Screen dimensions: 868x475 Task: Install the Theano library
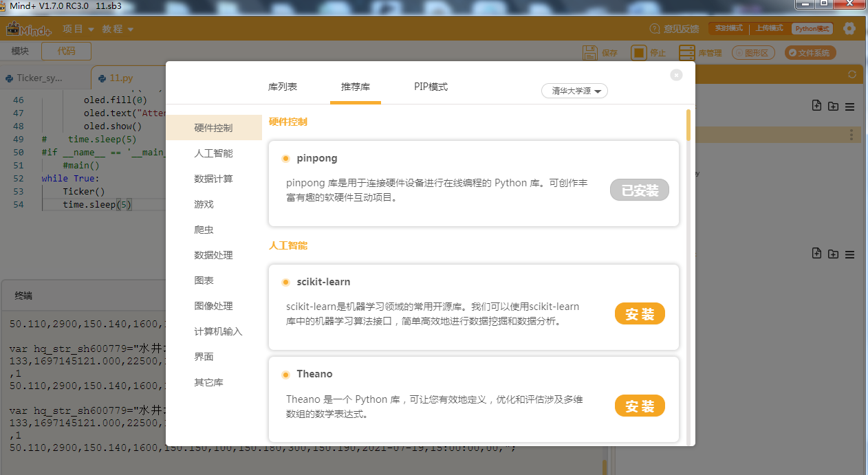pyautogui.click(x=640, y=406)
